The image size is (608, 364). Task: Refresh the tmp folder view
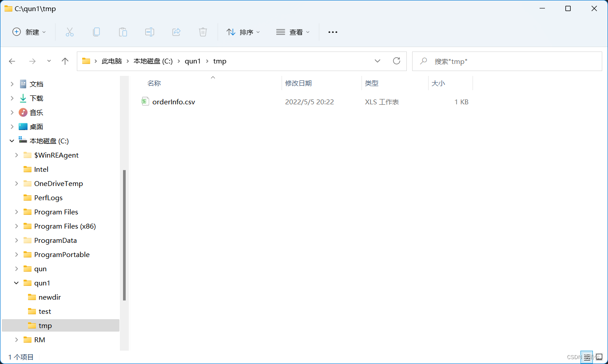click(x=397, y=61)
